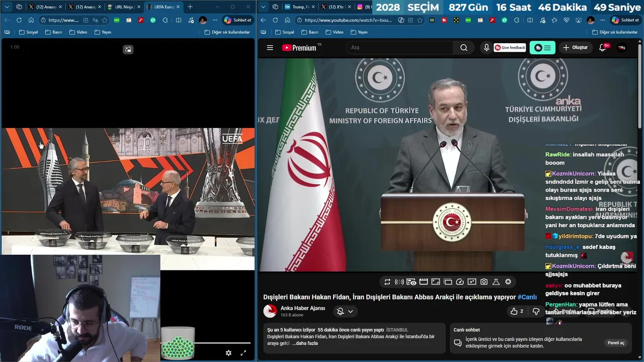Open the Anka Haber Ajansı channel avatar
The width and height of the screenshot is (644, 362).
click(x=270, y=311)
